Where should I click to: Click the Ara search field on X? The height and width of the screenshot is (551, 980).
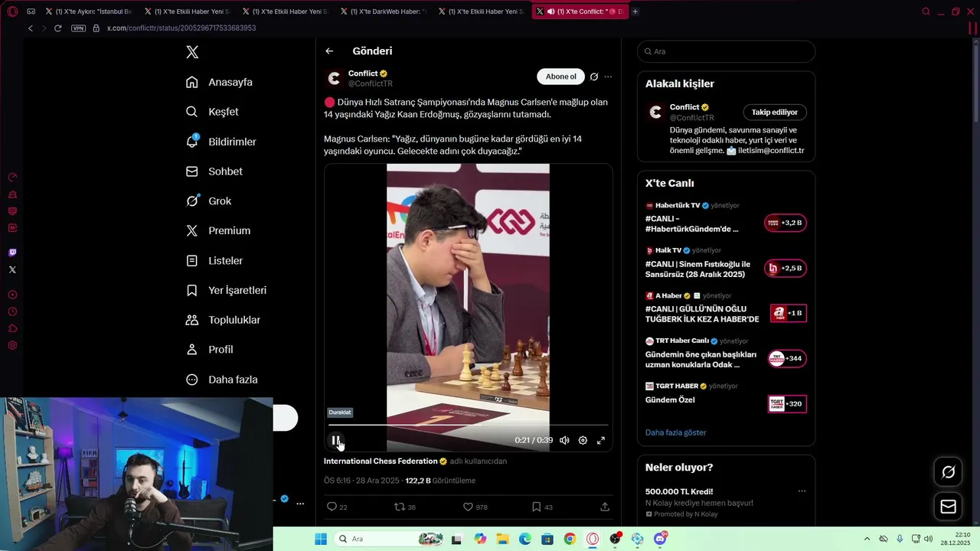point(726,51)
